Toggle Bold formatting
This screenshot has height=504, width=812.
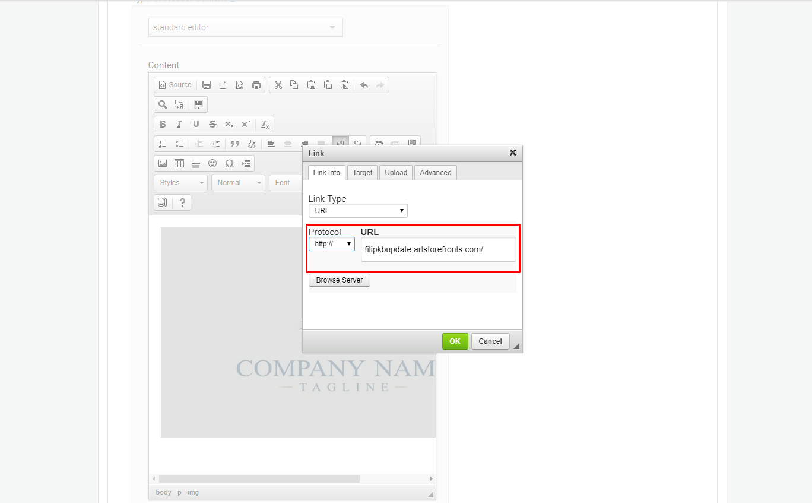tap(163, 124)
